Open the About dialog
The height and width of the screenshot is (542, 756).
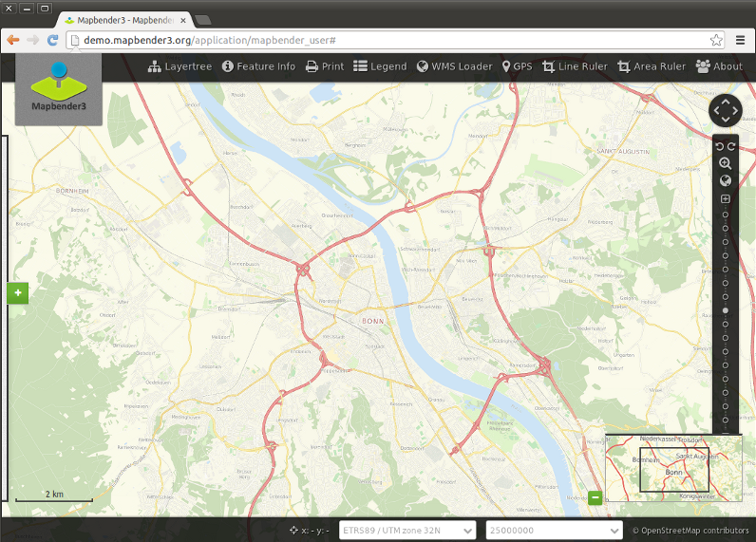(x=719, y=66)
